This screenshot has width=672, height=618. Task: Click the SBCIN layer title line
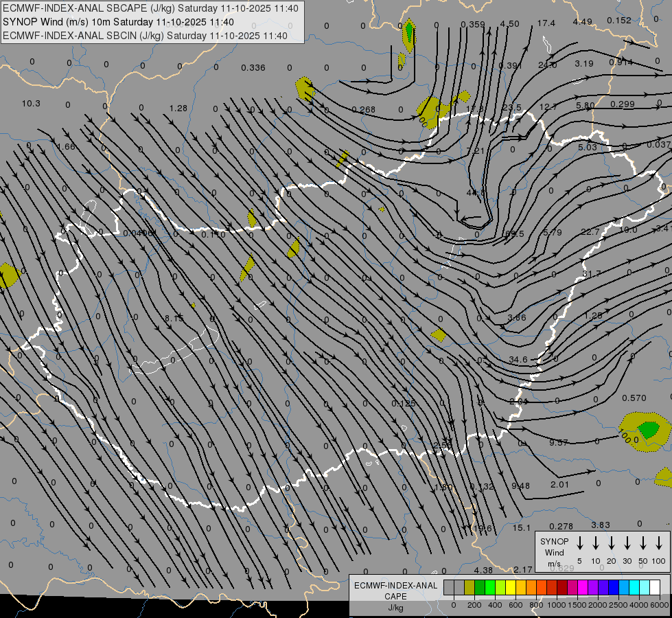pyautogui.click(x=145, y=35)
